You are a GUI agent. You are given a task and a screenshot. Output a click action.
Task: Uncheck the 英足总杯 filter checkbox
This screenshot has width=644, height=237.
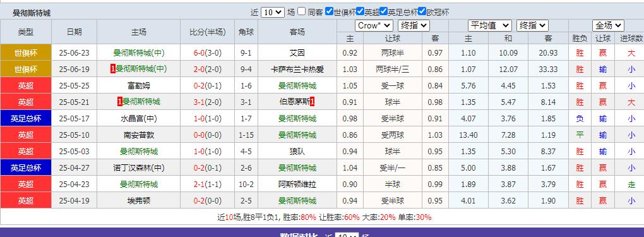[384, 11]
